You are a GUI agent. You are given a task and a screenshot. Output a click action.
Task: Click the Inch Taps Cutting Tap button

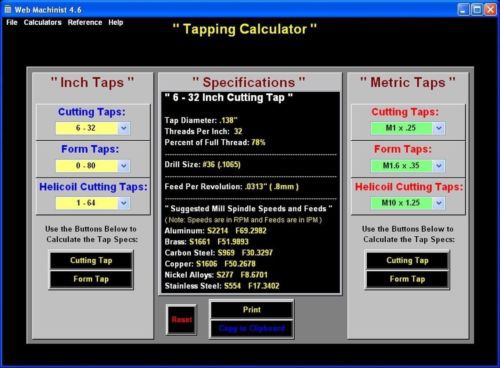point(91,261)
